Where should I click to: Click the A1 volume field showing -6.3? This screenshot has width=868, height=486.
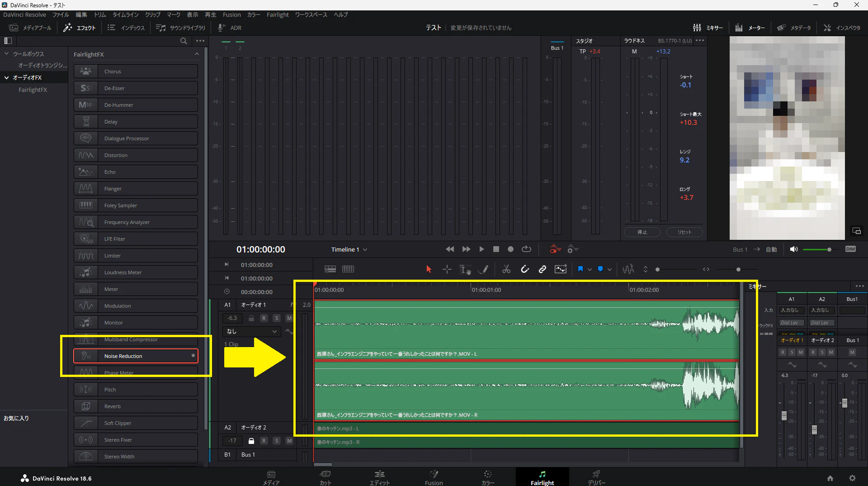[232, 318]
